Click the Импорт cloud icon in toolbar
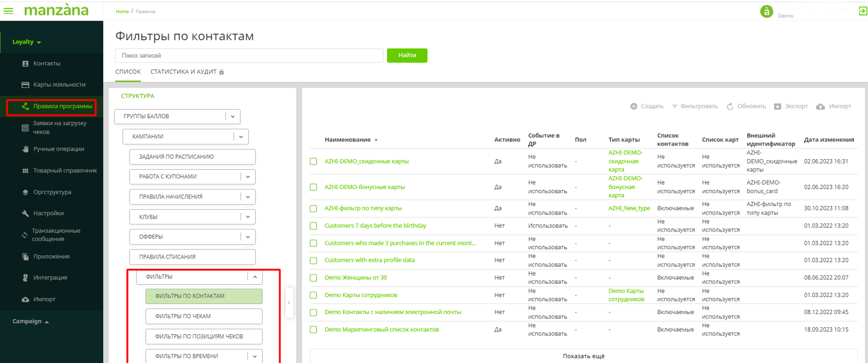This screenshot has width=868, height=363. pyautogui.click(x=821, y=106)
